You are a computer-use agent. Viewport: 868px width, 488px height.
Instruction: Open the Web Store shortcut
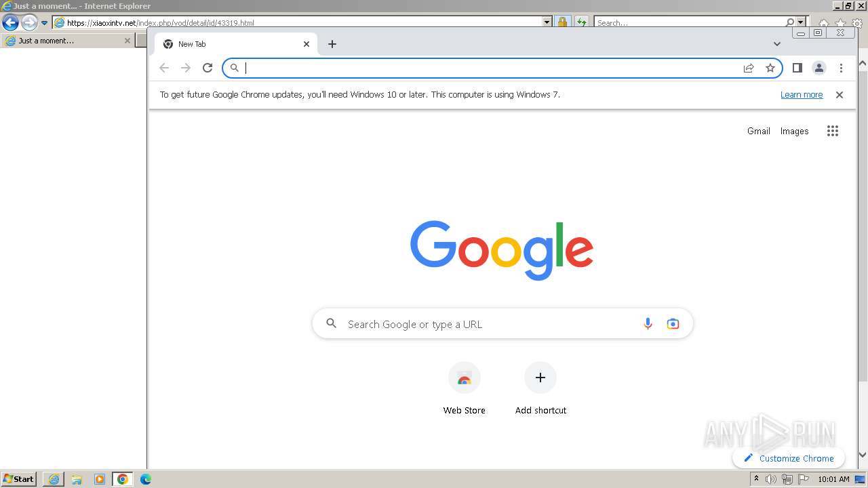465,388
